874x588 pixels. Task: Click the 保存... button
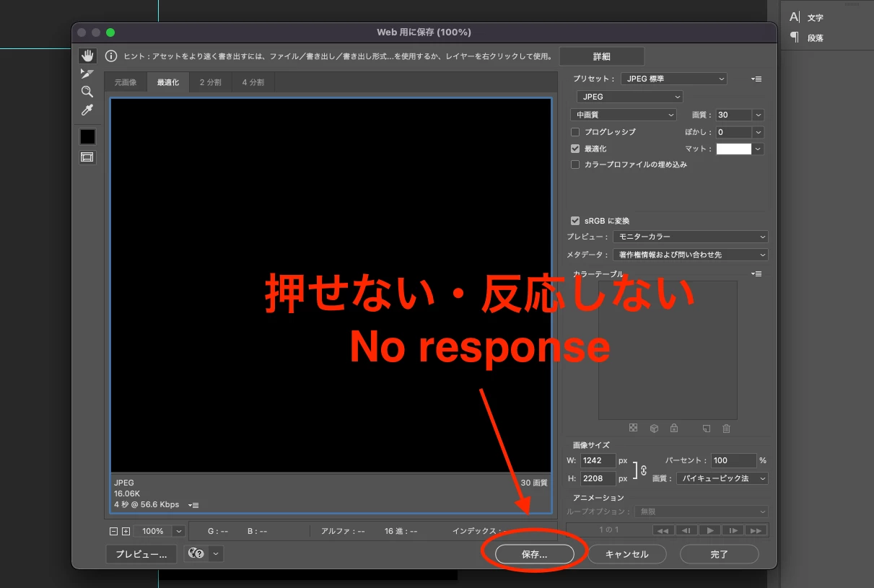(x=535, y=554)
